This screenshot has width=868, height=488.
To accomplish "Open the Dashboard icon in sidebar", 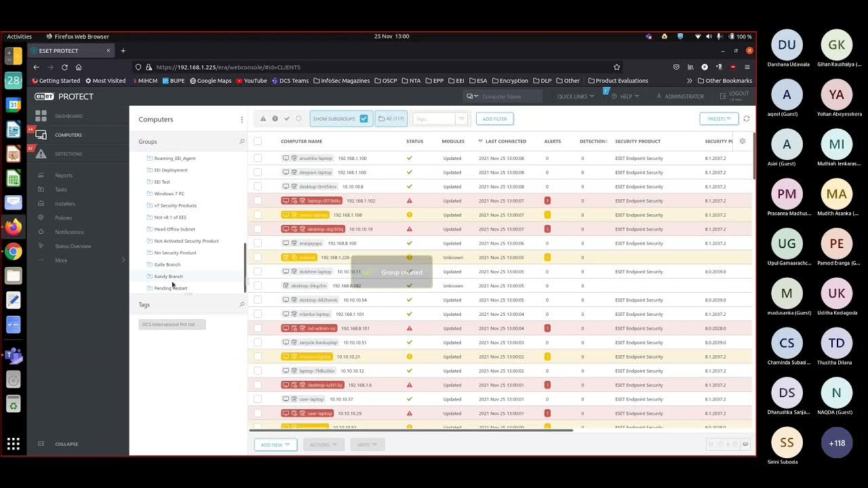I will [41, 116].
